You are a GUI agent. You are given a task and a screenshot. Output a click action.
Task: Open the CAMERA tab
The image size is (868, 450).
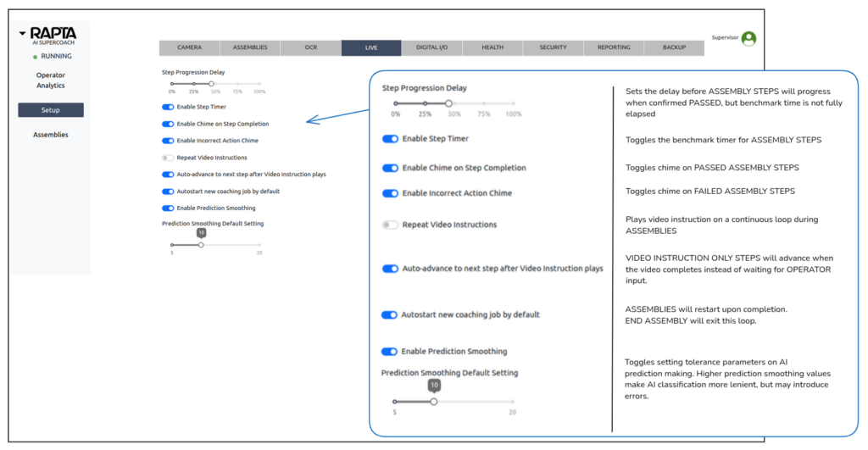189,48
